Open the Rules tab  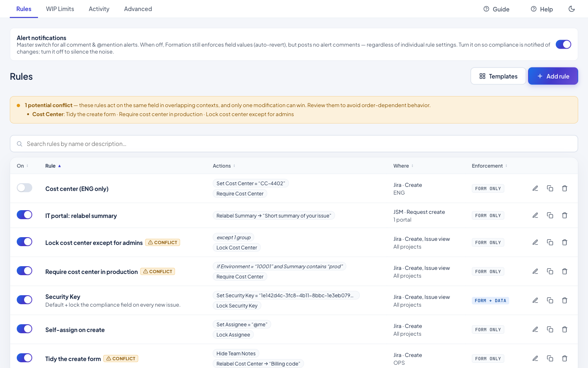pyautogui.click(x=24, y=9)
